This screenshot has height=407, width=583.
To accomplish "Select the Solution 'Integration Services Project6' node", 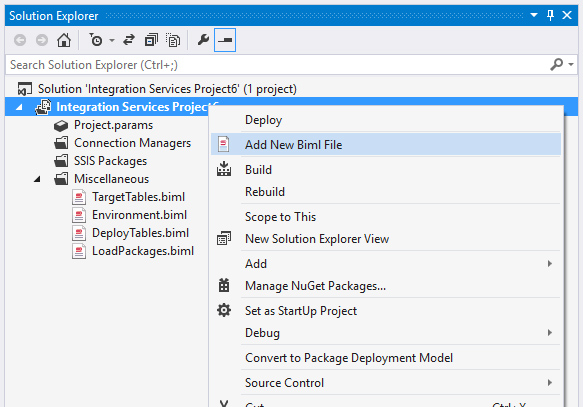I will click(167, 89).
